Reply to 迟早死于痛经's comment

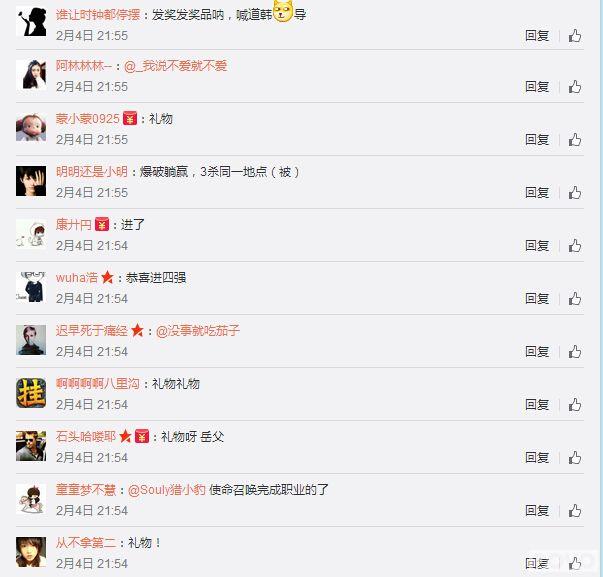pos(537,352)
